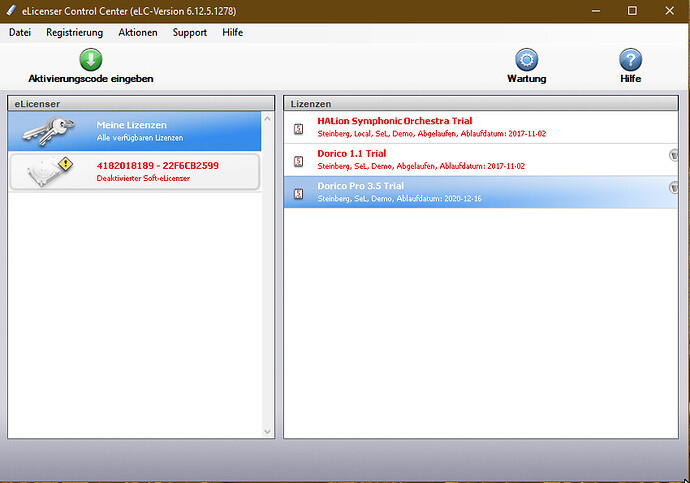The height and width of the screenshot is (483, 690).
Task: Minimize the eLicenser Control Center window
Action: click(x=596, y=11)
